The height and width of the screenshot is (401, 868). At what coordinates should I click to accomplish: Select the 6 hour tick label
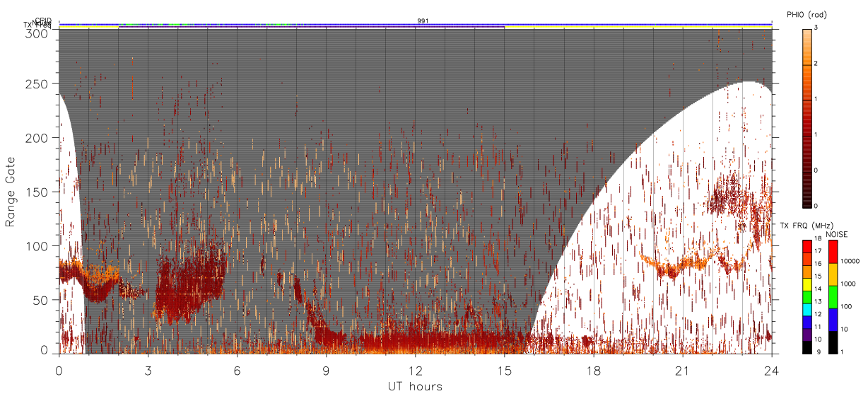[x=237, y=370]
